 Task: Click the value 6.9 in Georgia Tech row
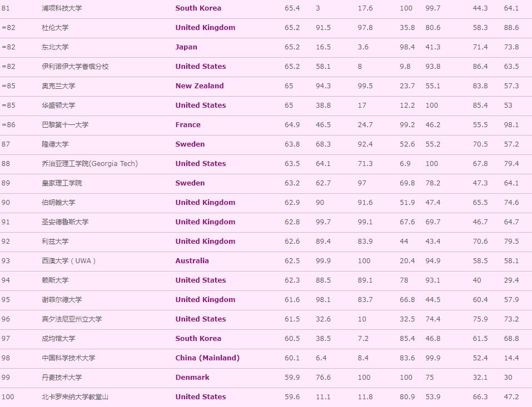(405, 164)
